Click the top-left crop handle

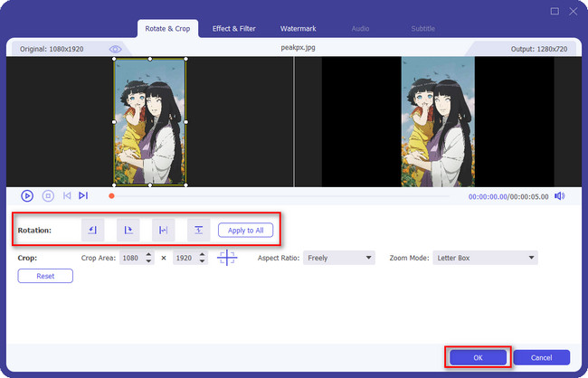click(114, 59)
